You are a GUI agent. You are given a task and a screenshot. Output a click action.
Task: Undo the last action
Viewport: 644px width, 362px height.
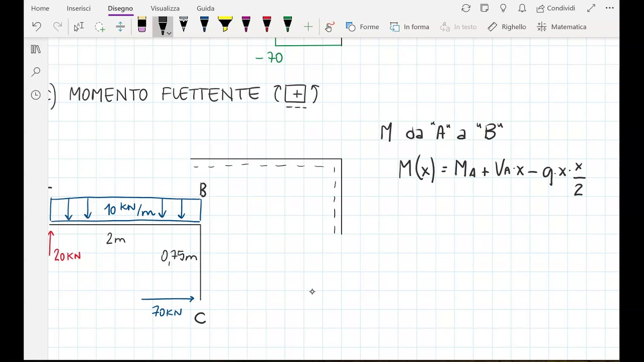click(36, 27)
